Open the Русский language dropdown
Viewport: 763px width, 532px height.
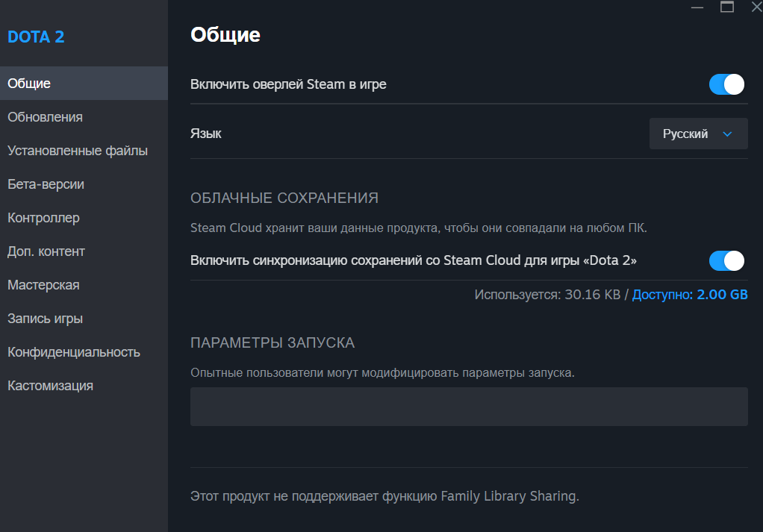[697, 134]
